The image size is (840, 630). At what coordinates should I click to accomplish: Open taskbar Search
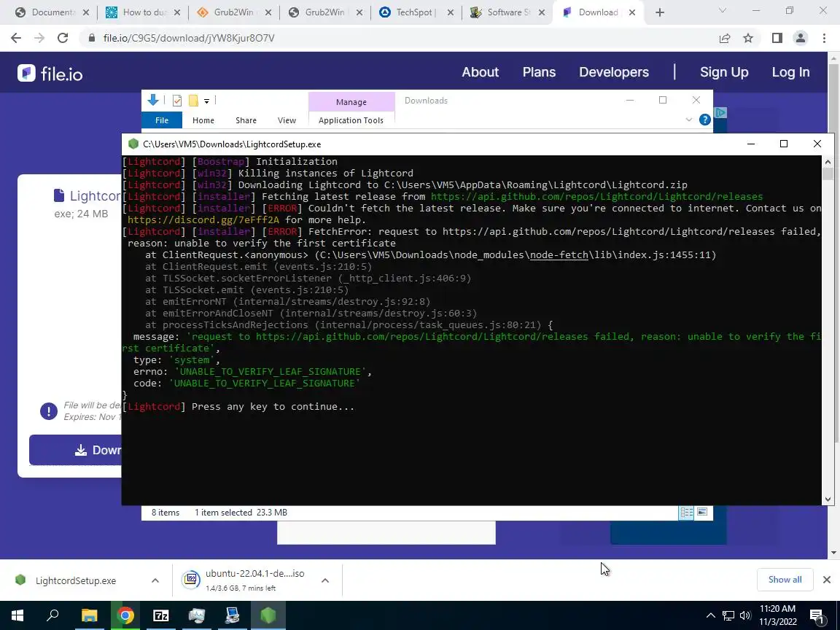click(52, 615)
